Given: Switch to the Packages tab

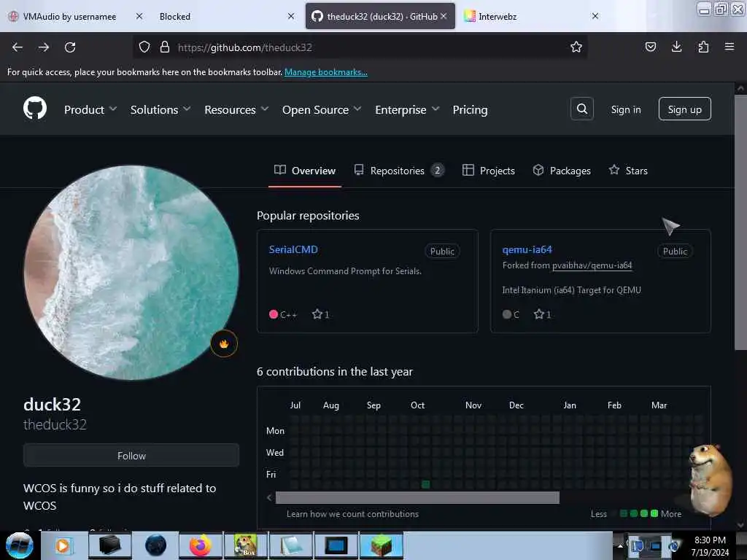Looking at the screenshot, I should pyautogui.click(x=562, y=171).
